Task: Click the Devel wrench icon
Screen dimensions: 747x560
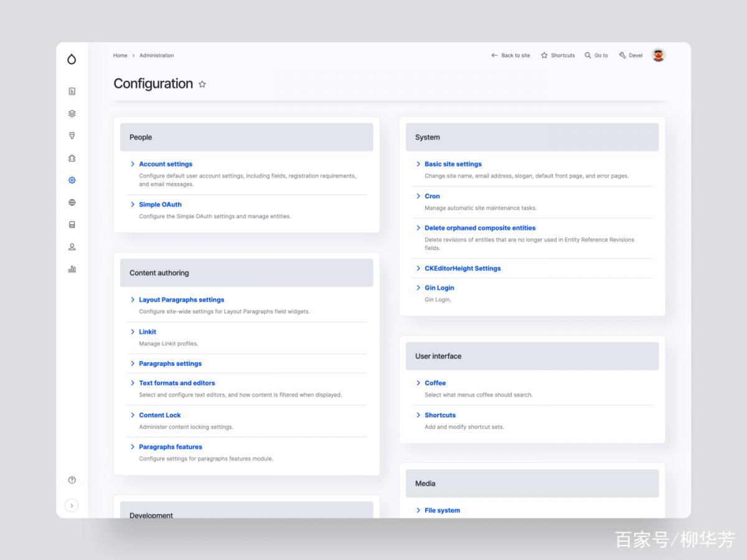Action: [x=622, y=55]
